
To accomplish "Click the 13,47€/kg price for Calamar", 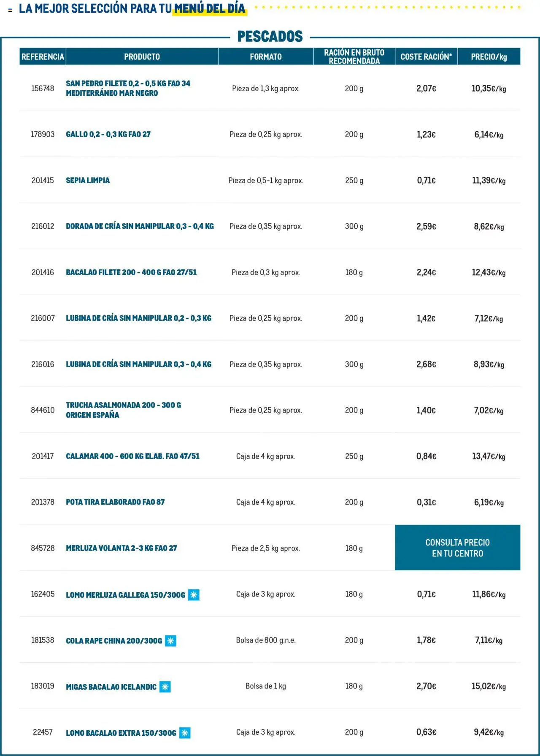I will tap(489, 456).
